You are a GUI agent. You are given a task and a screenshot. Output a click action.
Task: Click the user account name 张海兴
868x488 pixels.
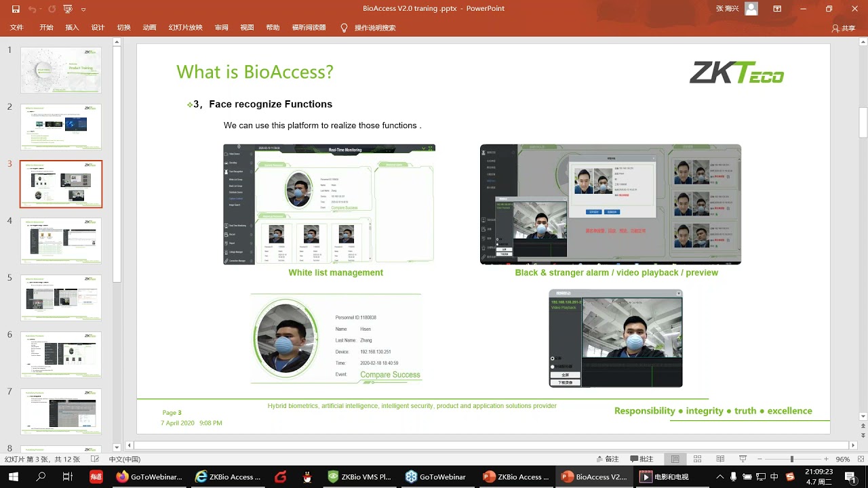tap(728, 9)
